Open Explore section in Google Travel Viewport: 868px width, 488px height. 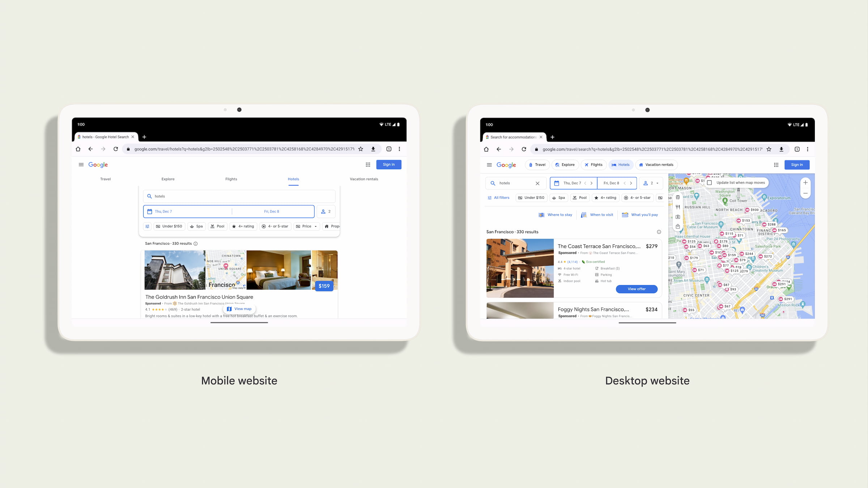click(x=167, y=179)
